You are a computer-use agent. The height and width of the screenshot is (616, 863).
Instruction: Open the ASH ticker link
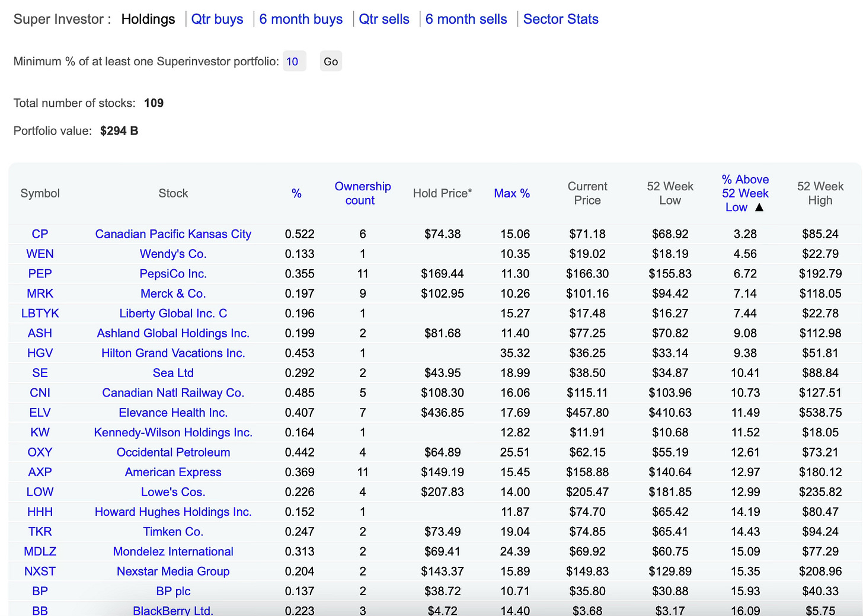click(x=40, y=333)
